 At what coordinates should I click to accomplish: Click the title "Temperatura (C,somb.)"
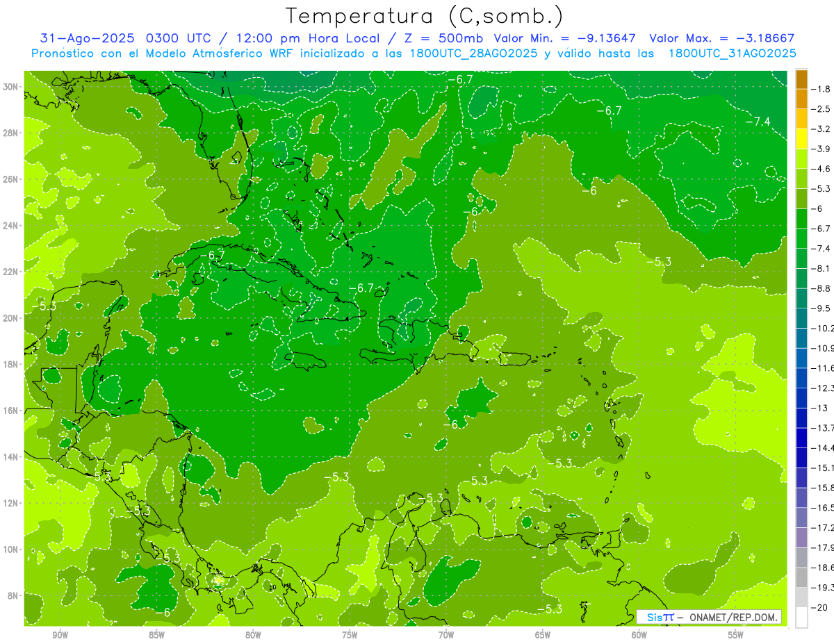424,16
